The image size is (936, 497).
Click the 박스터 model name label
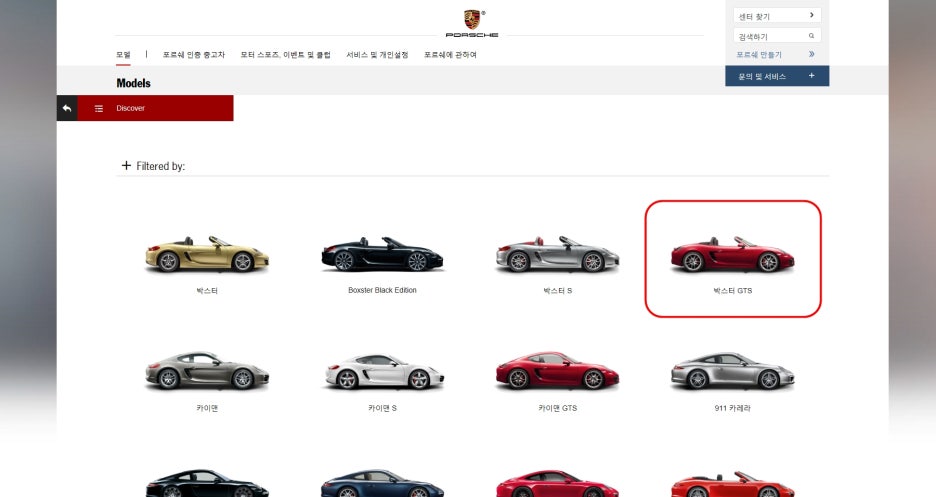(x=207, y=291)
